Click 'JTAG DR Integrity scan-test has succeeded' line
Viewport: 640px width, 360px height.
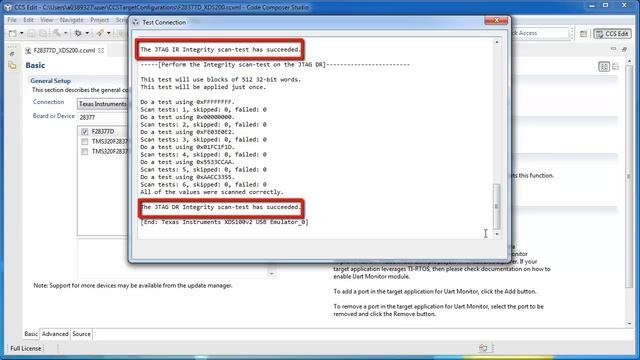pos(220,207)
